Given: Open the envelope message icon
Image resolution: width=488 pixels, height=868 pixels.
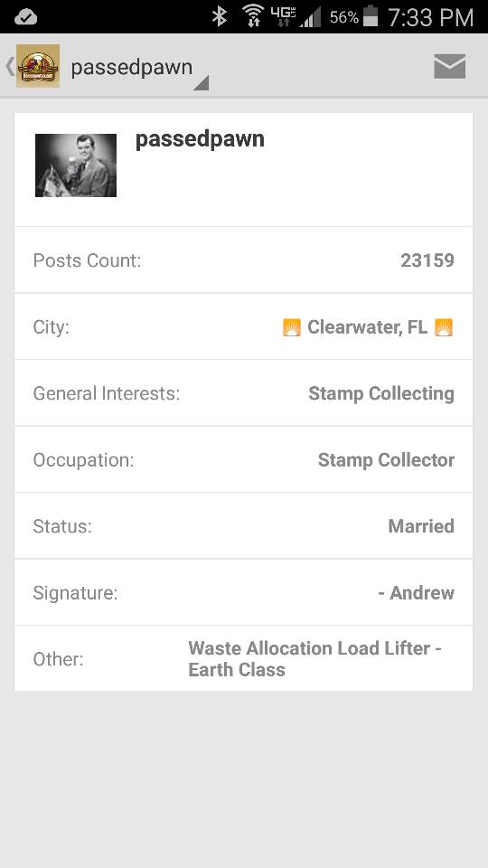Looking at the screenshot, I should pos(449,66).
